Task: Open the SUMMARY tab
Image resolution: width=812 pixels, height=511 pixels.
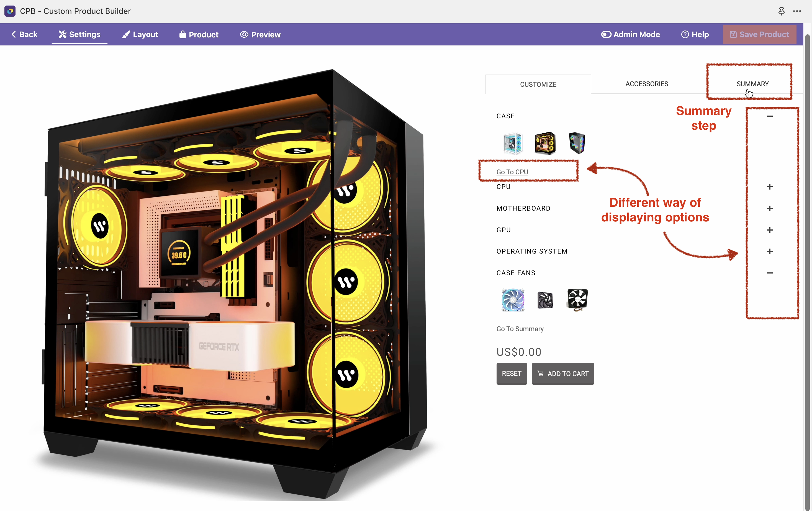Action: (752, 84)
